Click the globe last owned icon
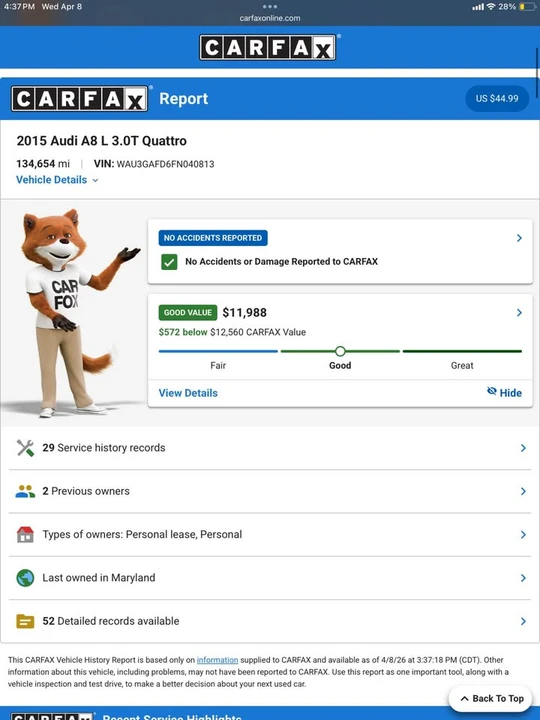 (x=25, y=578)
